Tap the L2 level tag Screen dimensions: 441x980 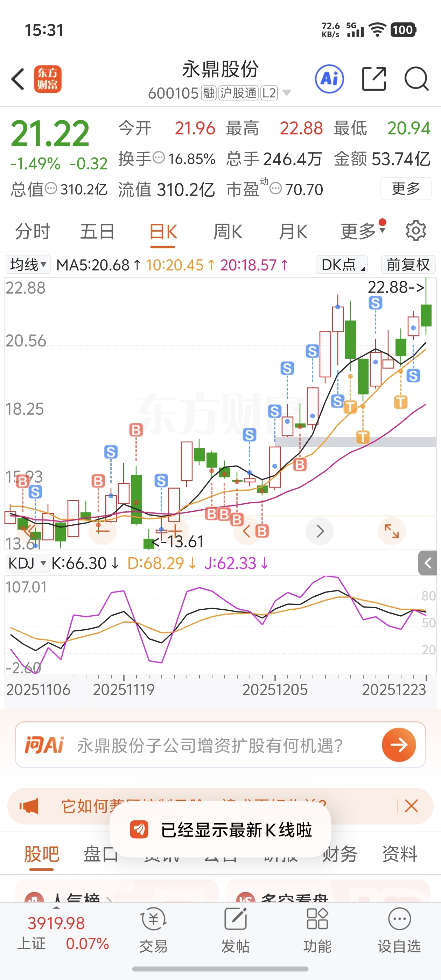(x=269, y=93)
